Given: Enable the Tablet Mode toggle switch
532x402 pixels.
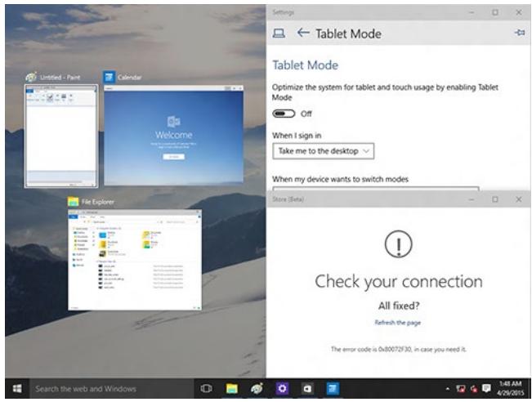Looking at the screenshot, I should click(x=284, y=114).
